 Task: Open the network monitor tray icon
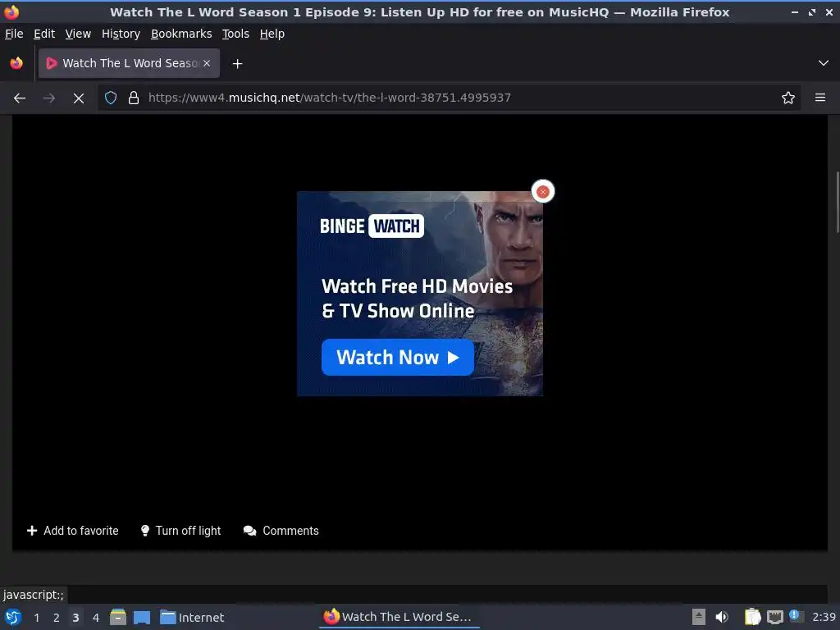[x=774, y=617]
